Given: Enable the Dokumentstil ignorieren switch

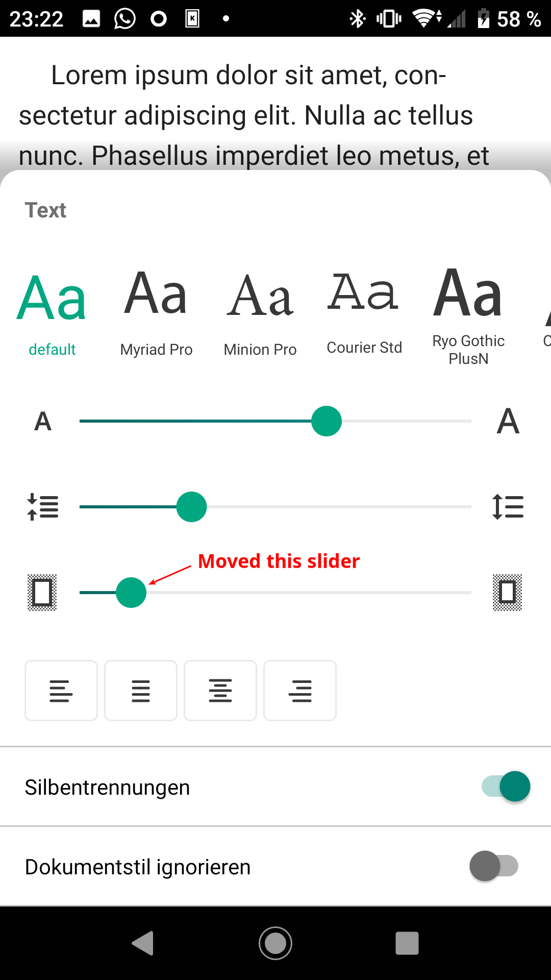Looking at the screenshot, I should (x=494, y=866).
